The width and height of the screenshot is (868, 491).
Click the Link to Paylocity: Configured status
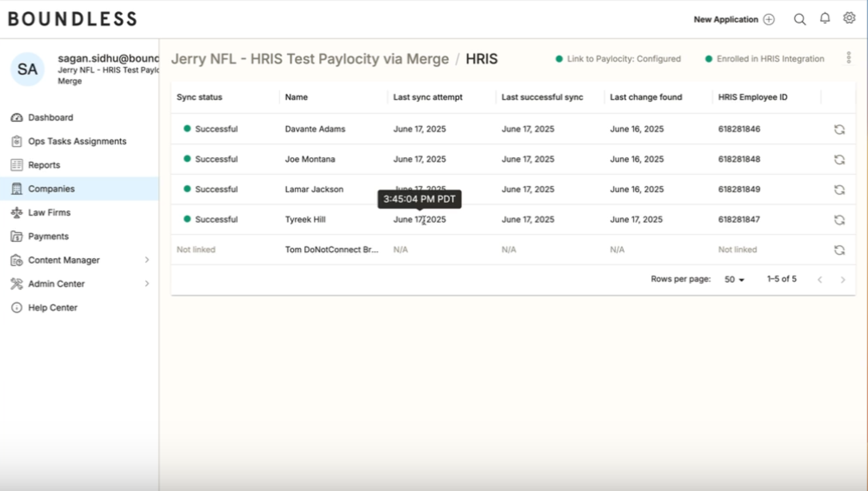click(x=618, y=59)
